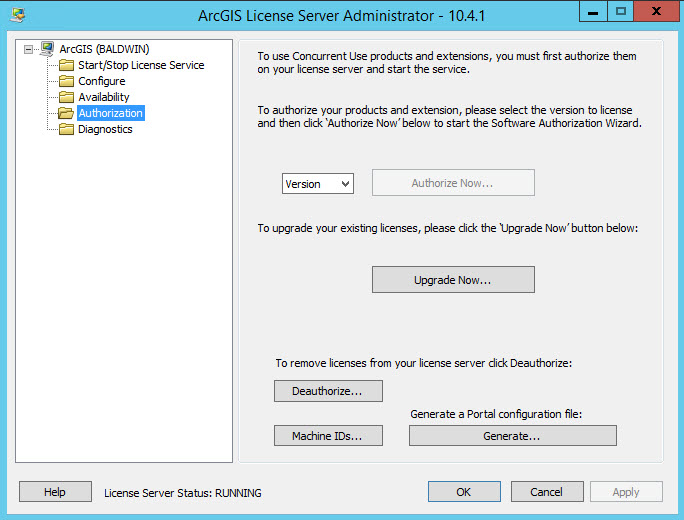Select the Availability tree item
Viewport: 684px width, 520px height.
point(104,97)
